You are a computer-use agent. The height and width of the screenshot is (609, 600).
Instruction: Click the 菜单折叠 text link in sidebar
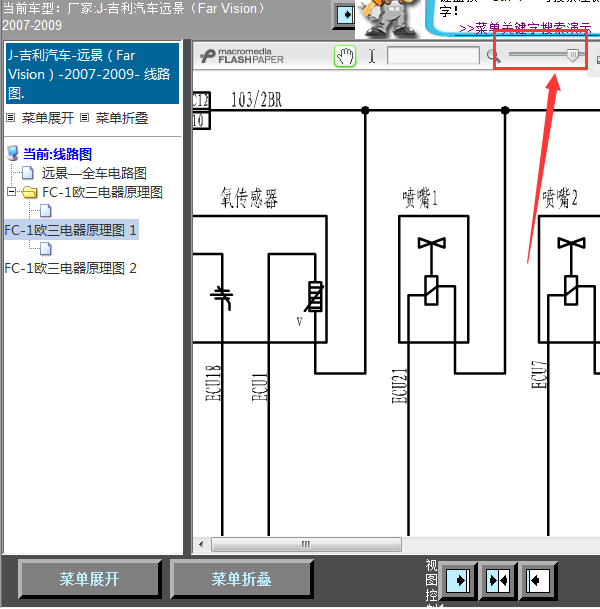coord(122,118)
